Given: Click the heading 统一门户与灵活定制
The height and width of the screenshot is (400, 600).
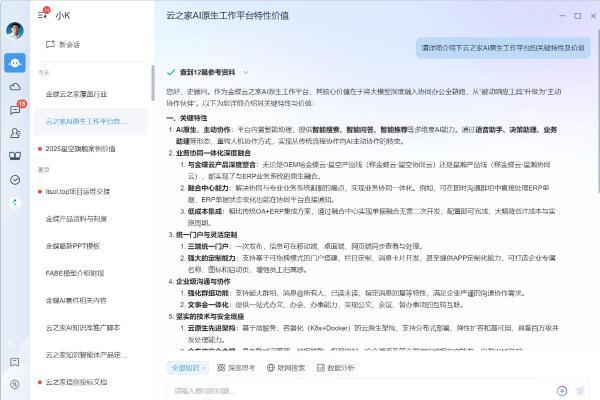Looking at the screenshot, I should point(207,235).
